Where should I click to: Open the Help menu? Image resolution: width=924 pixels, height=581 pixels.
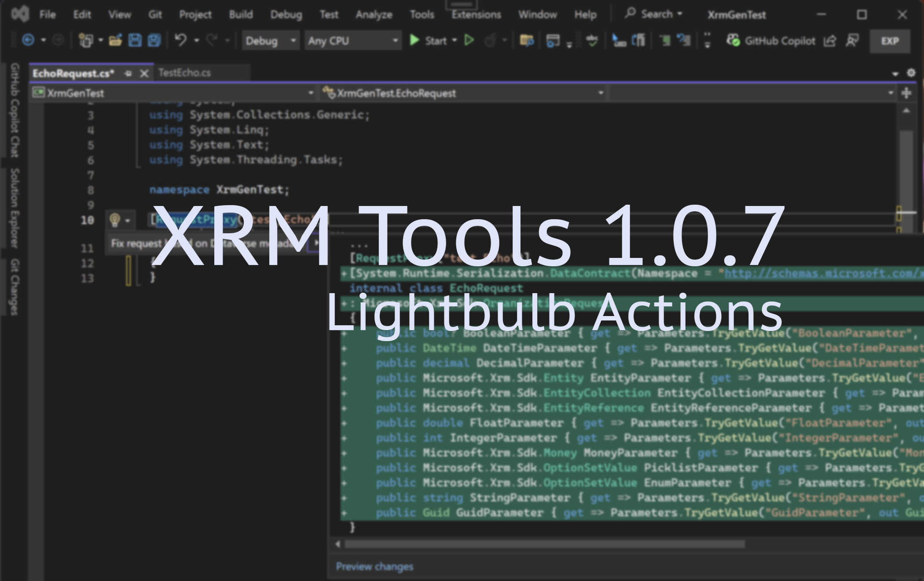pos(586,15)
